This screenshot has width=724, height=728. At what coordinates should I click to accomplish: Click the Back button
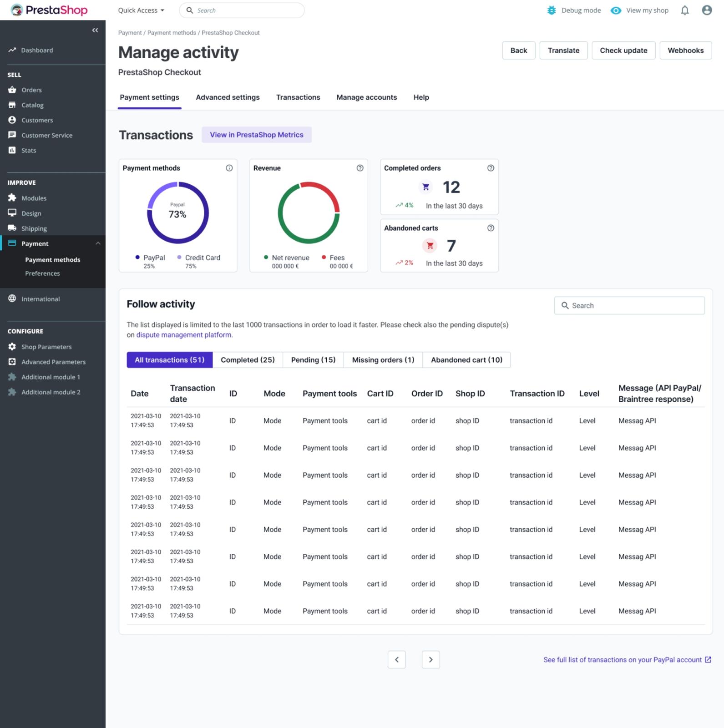(x=519, y=51)
